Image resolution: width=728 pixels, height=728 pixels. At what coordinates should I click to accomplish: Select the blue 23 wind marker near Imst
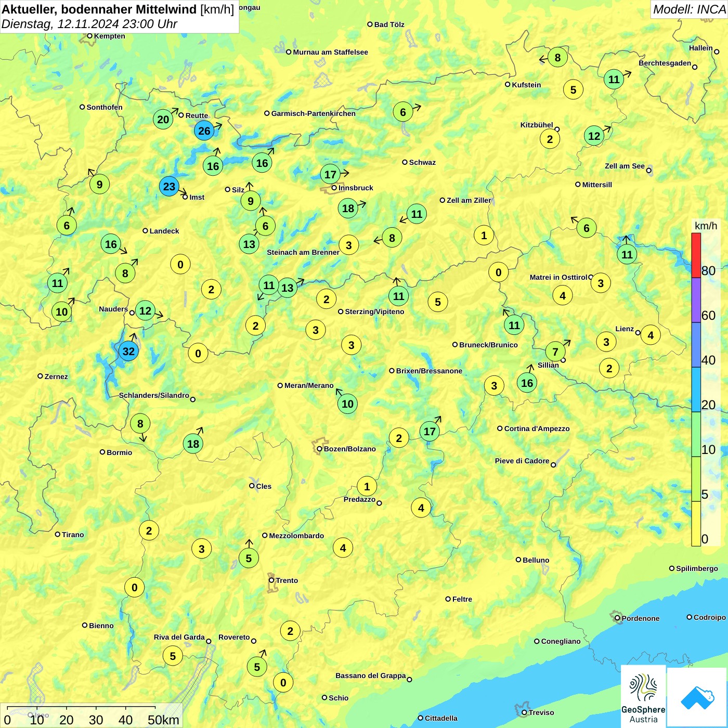[169, 186]
